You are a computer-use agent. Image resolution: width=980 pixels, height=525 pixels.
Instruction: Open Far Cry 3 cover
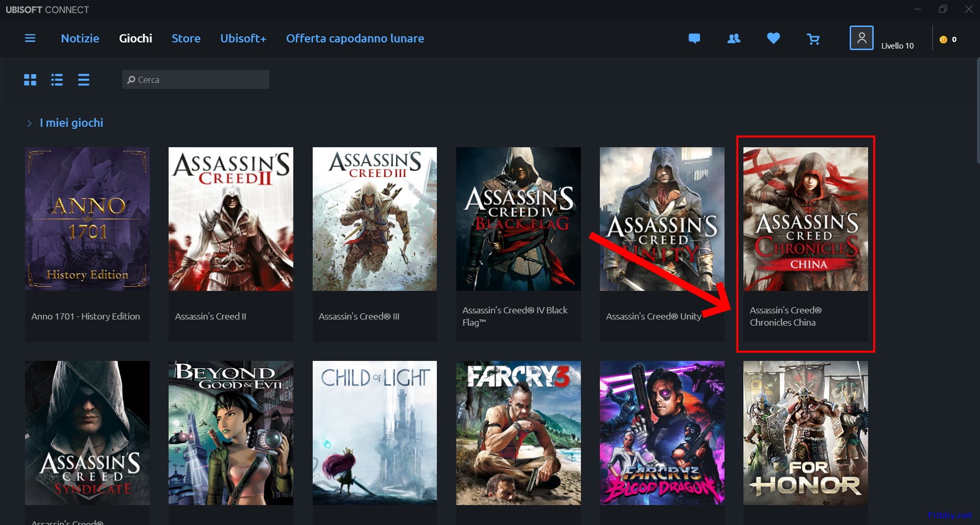(x=518, y=433)
